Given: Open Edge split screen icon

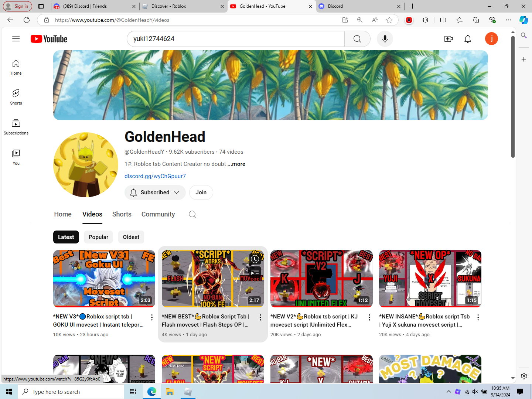Looking at the screenshot, I should [443, 20].
